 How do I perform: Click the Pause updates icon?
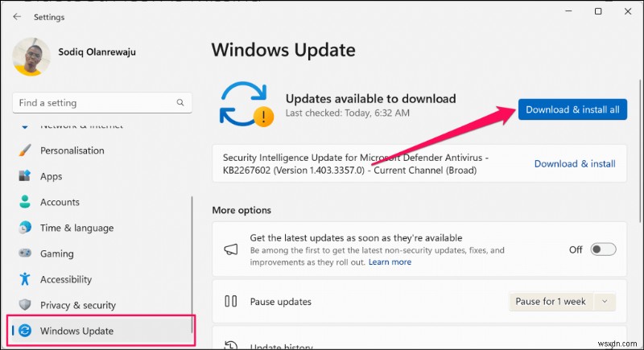coord(231,302)
